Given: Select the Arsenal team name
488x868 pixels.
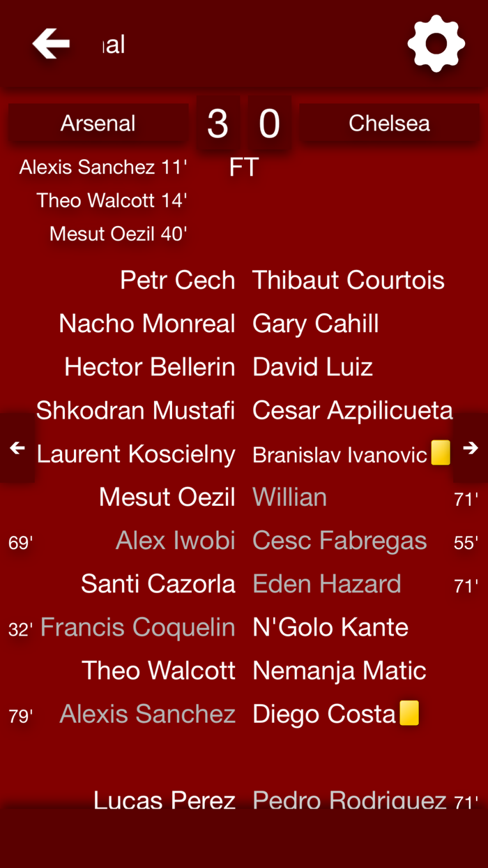Looking at the screenshot, I should [x=98, y=123].
